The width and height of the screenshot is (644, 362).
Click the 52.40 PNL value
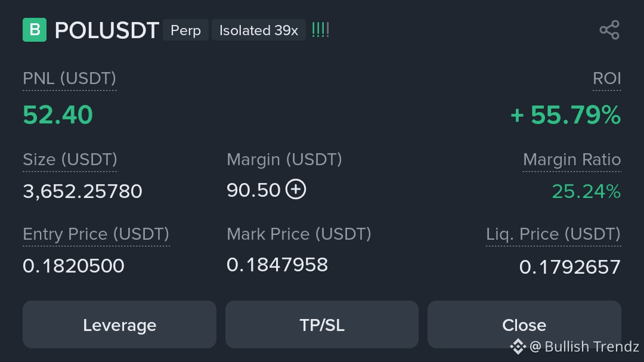[x=58, y=115]
